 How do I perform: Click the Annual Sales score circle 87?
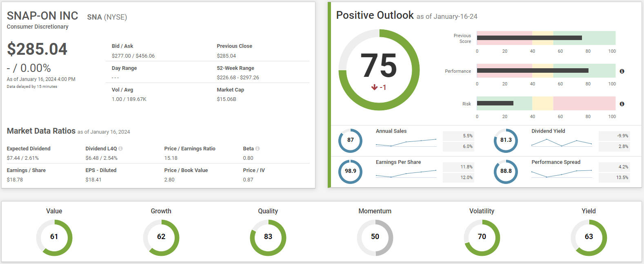tap(351, 140)
